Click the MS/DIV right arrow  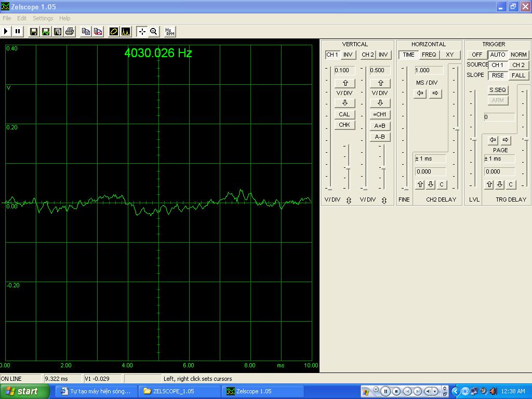(435, 94)
